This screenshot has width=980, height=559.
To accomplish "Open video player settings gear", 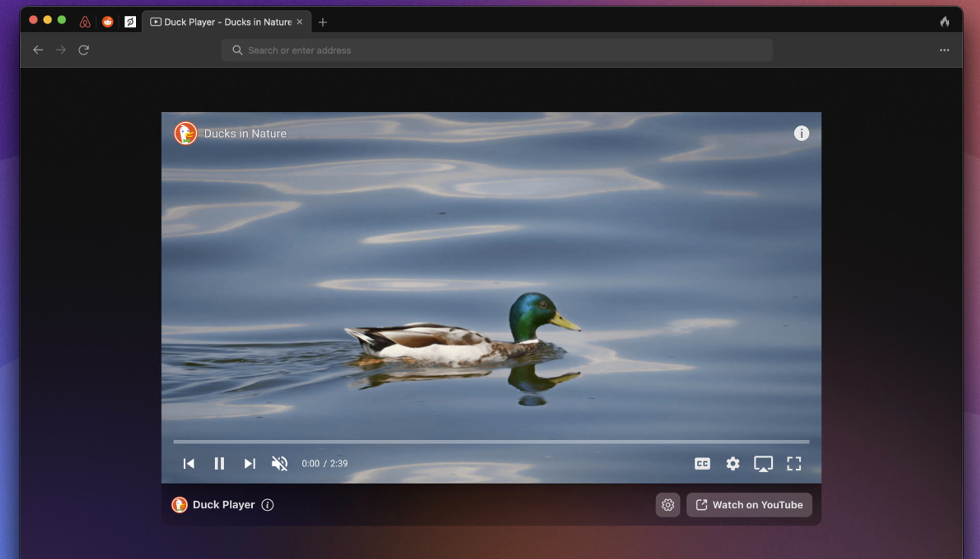I will point(733,463).
